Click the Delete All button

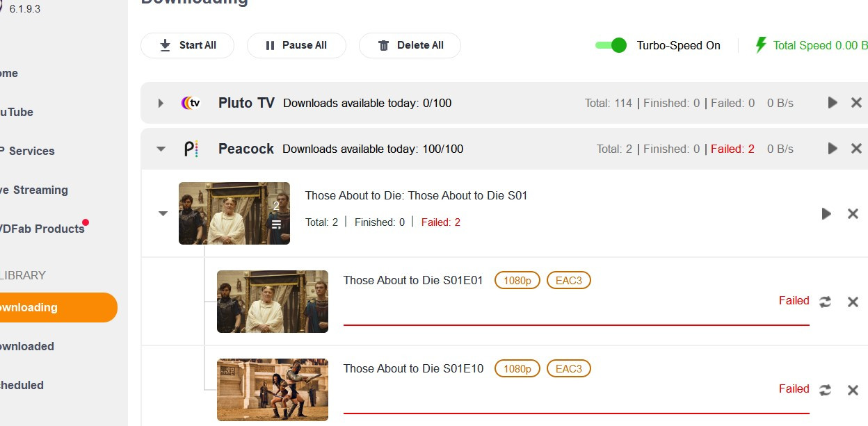coord(410,45)
